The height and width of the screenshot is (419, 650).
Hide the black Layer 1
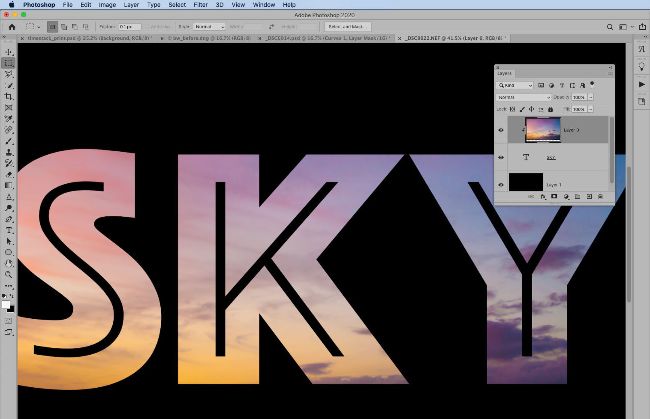(502, 184)
